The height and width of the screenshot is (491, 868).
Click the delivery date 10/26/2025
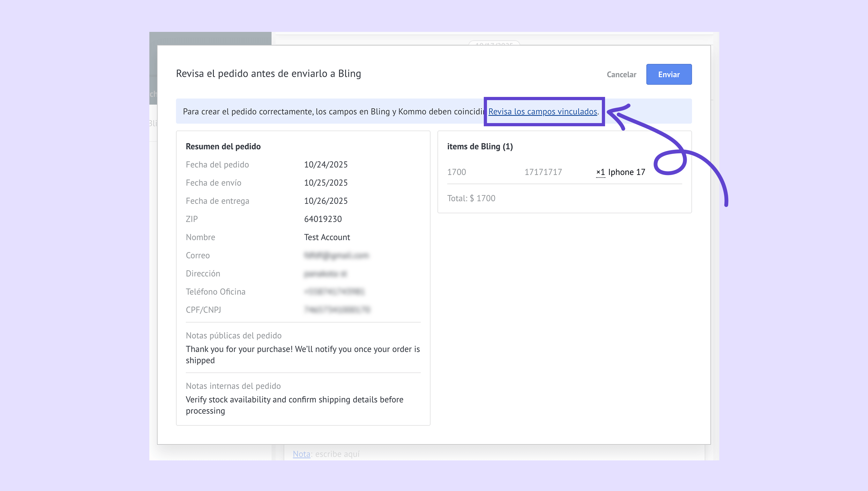click(x=326, y=201)
